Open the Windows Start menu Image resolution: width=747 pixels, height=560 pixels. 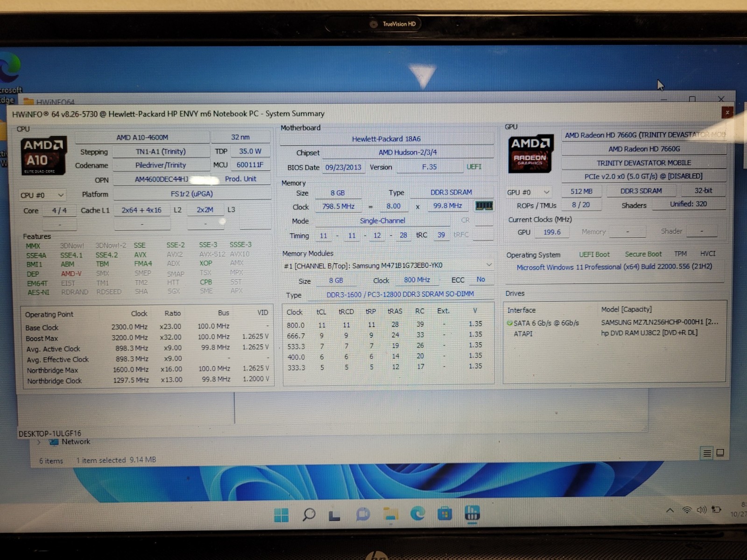point(282,515)
